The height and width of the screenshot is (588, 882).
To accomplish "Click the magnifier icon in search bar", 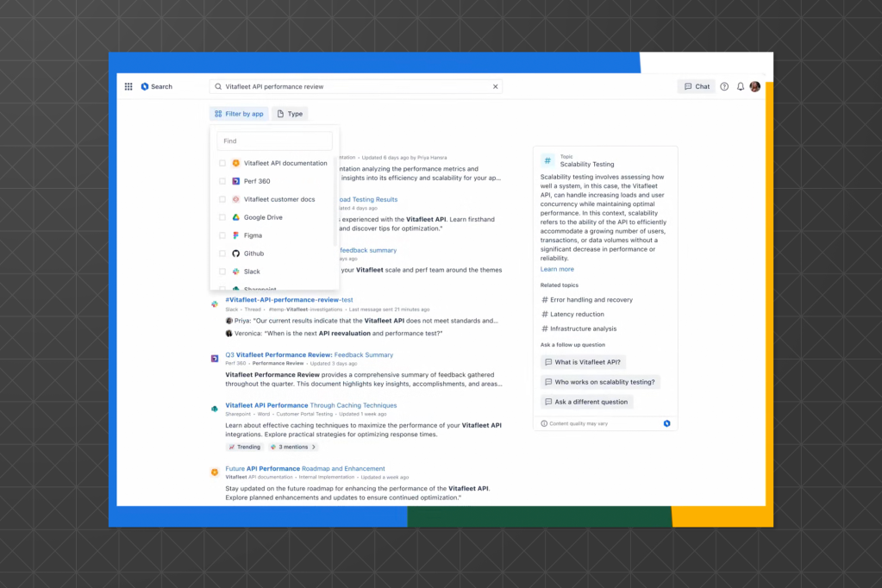I will (x=218, y=87).
